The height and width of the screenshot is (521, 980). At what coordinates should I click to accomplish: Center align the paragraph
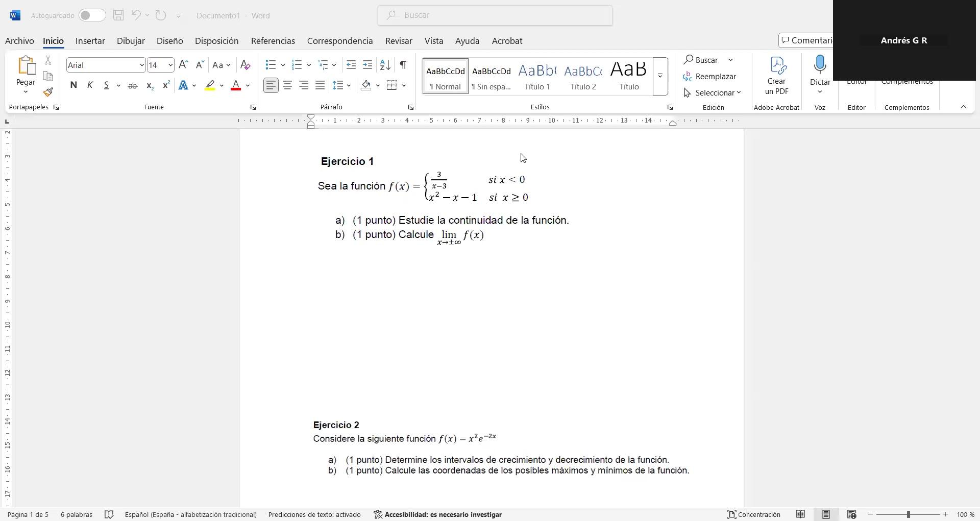click(x=287, y=85)
